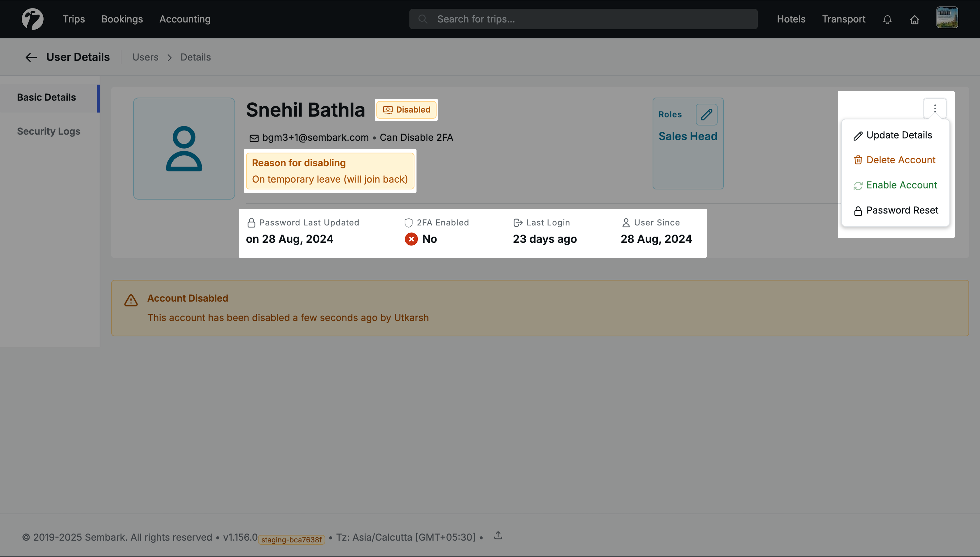Screen dimensions: 980x557
Task: Click the user avatar placeholder image
Action: coord(184,148)
